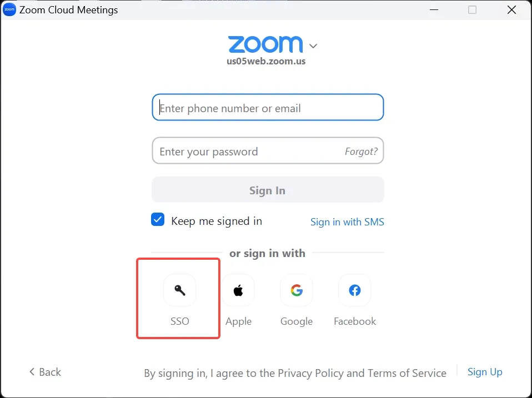Open the Forgot? password link
The height and width of the screenshot is (398, 532).
tap(361, 152)
